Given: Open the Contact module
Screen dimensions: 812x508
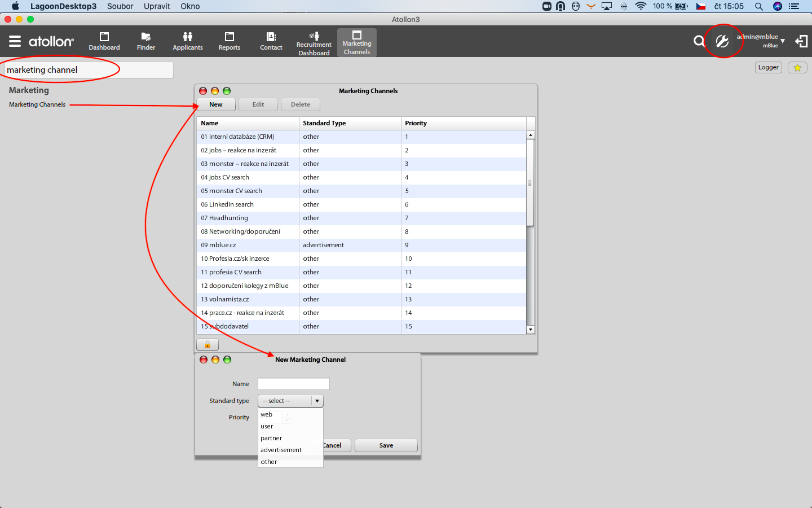Looking at the screenshot, I should click(271, 42).
